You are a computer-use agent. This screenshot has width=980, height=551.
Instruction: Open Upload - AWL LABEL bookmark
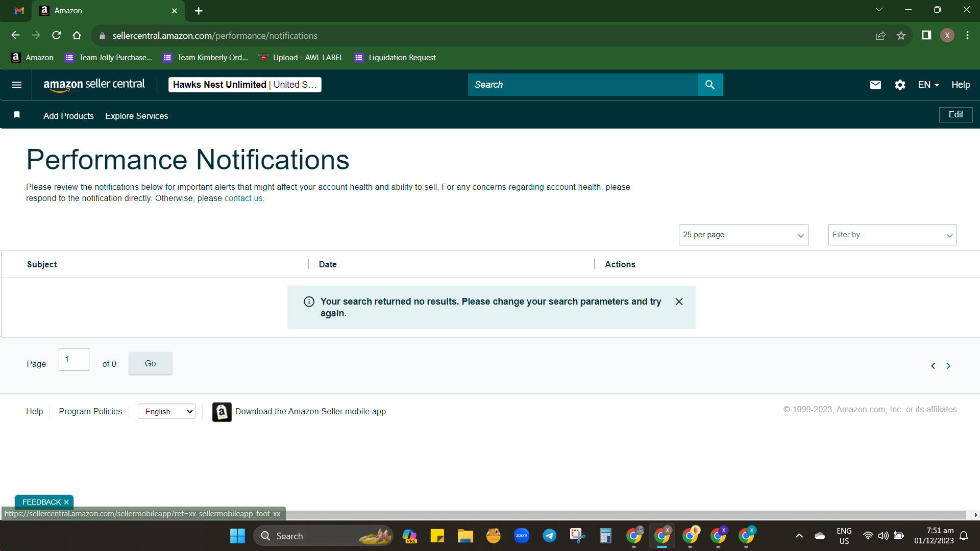pos(301,58)
